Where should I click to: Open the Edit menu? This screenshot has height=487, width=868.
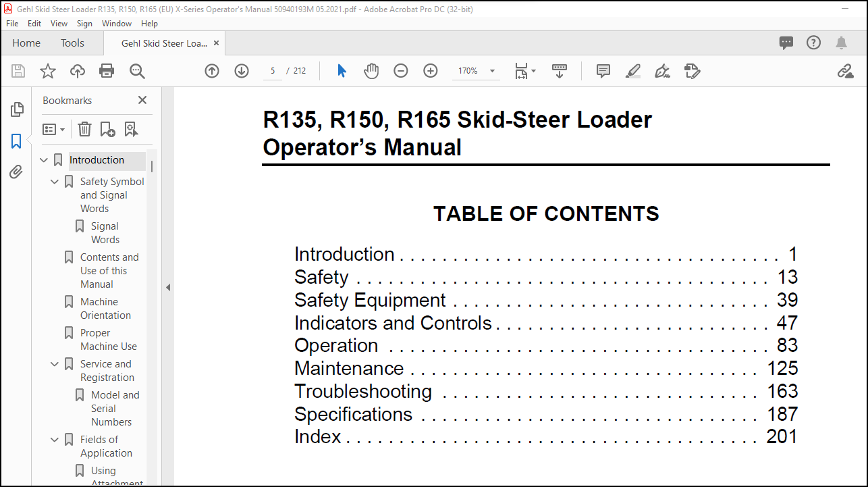34,24
